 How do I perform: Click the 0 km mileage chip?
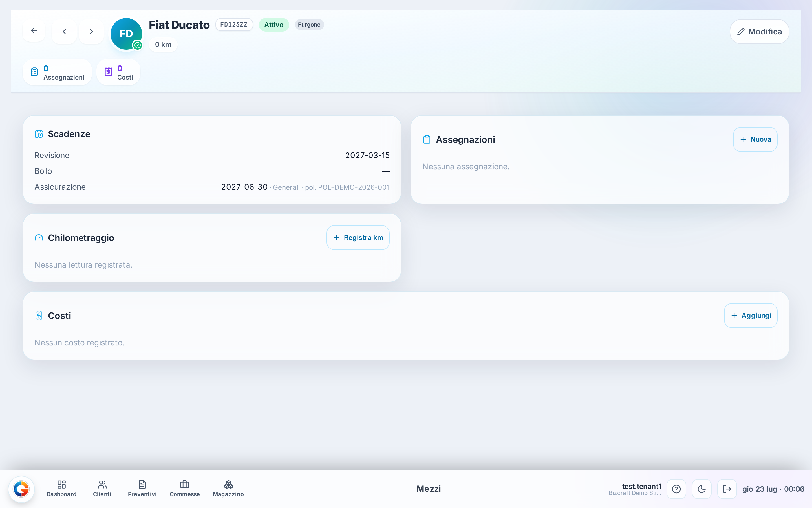coord(163,45)
